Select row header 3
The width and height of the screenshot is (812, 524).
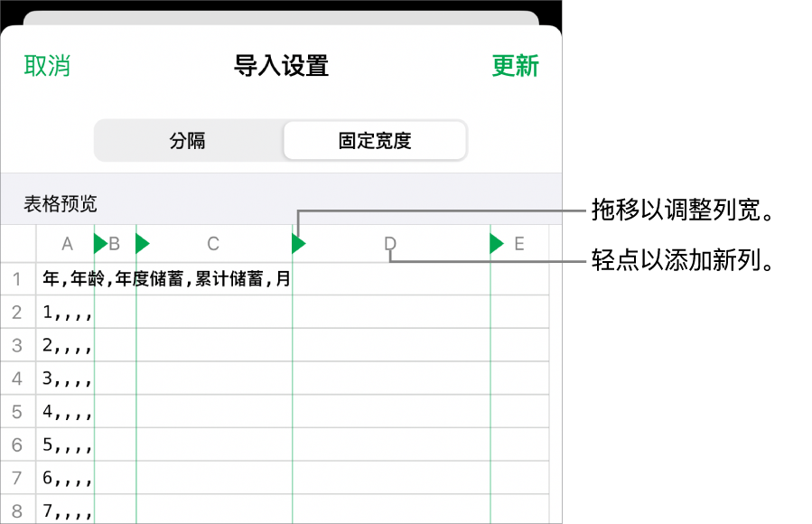click(17, 345)
